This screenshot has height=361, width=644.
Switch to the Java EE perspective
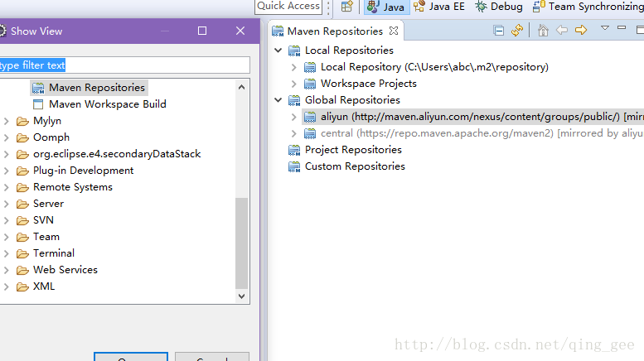coord(439,7)
